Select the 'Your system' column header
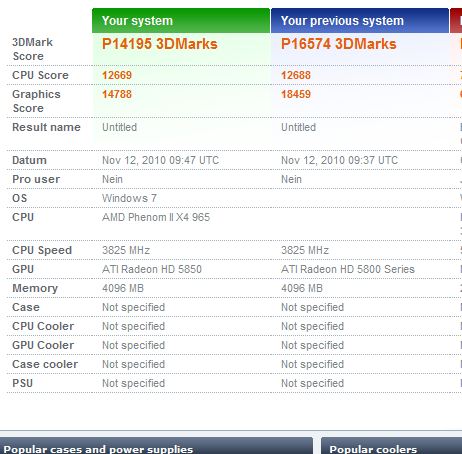Viewport: 462px width, 454px height. pos(181,21)
